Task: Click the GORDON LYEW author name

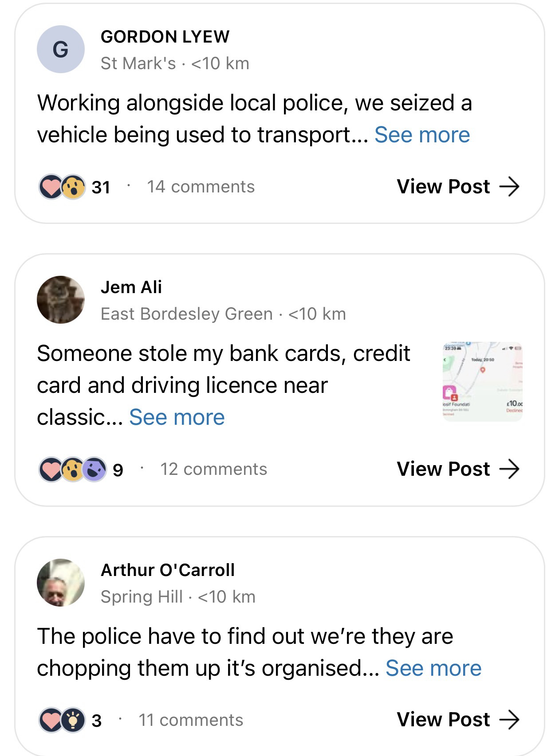Action: pos(165,37)
